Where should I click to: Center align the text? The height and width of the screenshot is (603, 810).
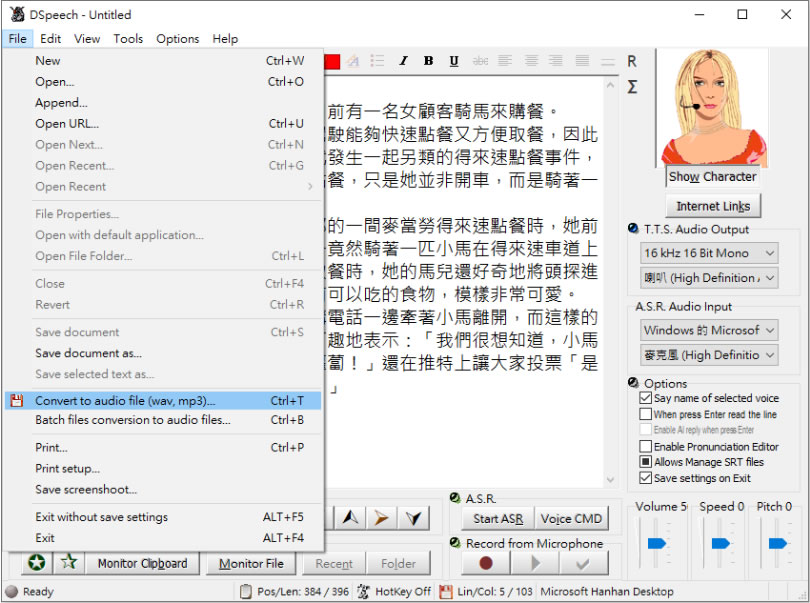531,61
